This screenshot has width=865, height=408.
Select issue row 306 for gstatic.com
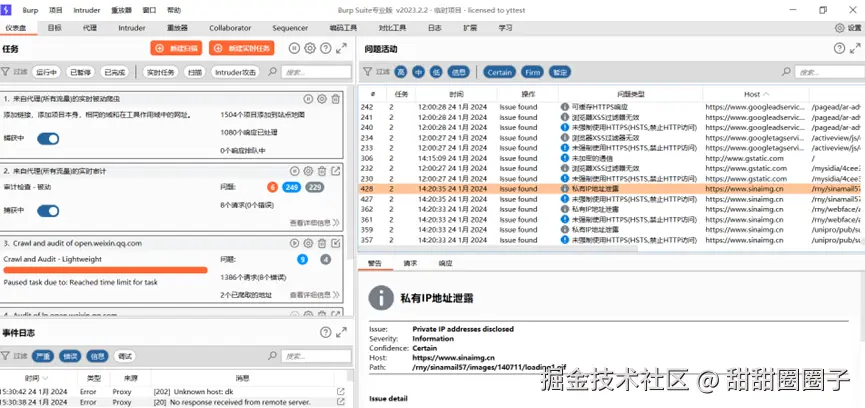pyautogui.click(x=610, y=158)
